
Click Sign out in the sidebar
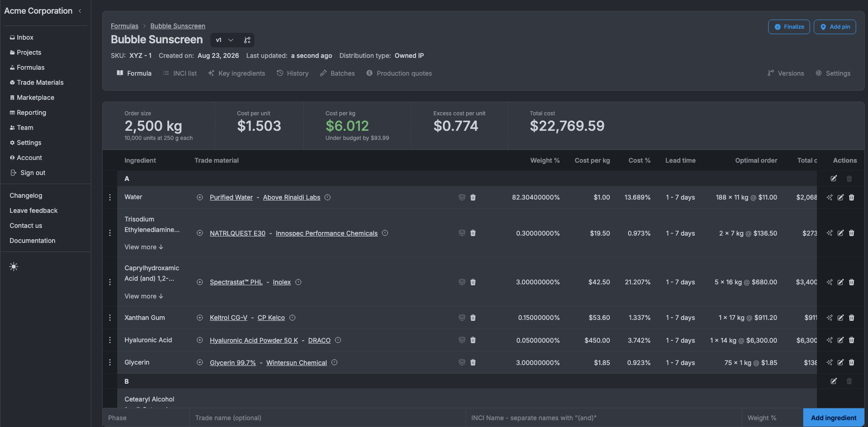tap(28, 173)
